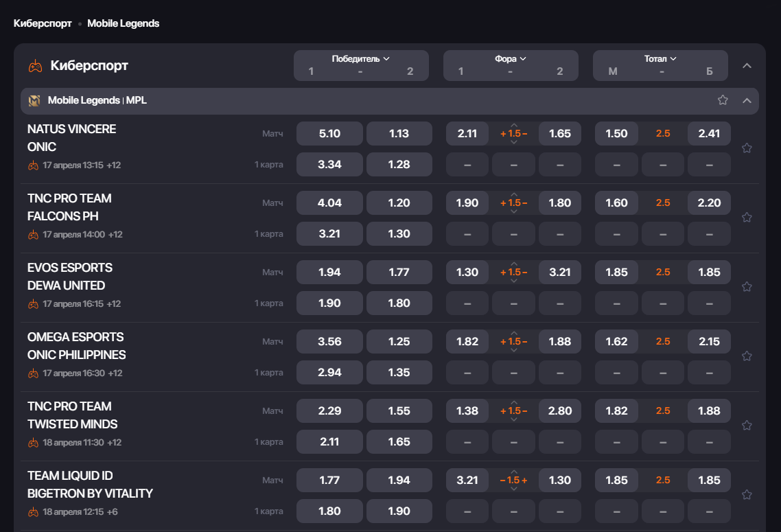Choose TNC Pro Team map 1 odds 2.11
781x532 pixels.
[x=329, y=441]
